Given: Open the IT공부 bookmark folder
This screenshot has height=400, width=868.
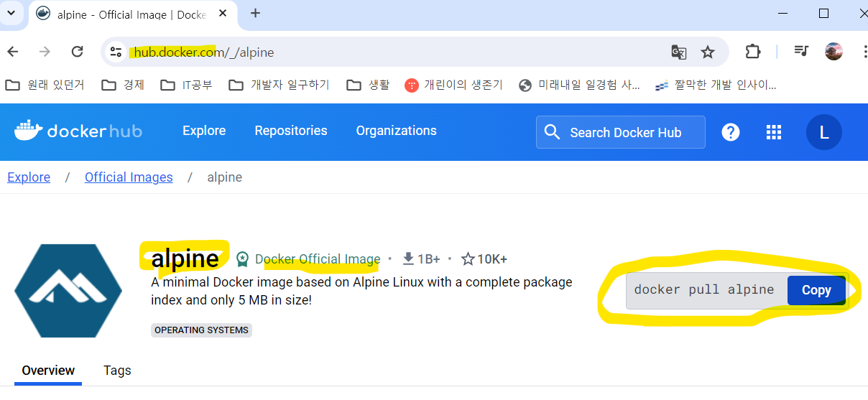Looking at the screenshot, I should (x=187, y=85).
